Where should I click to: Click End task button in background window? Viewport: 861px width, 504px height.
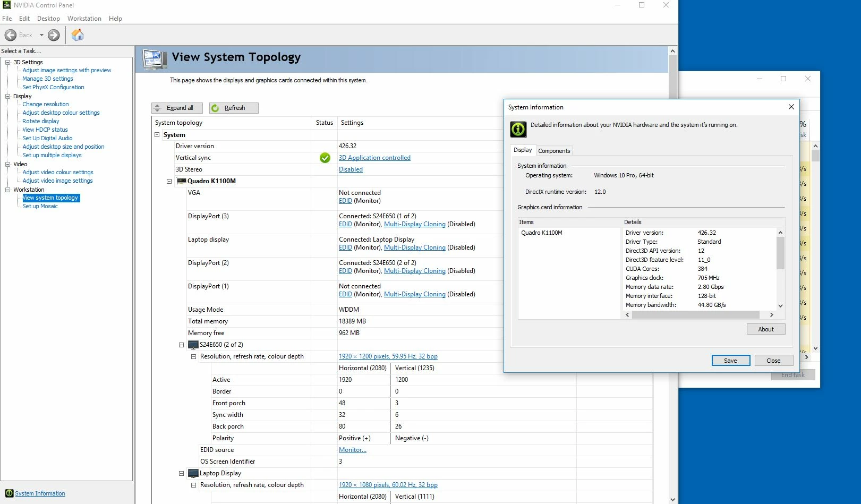pos(792,375)
